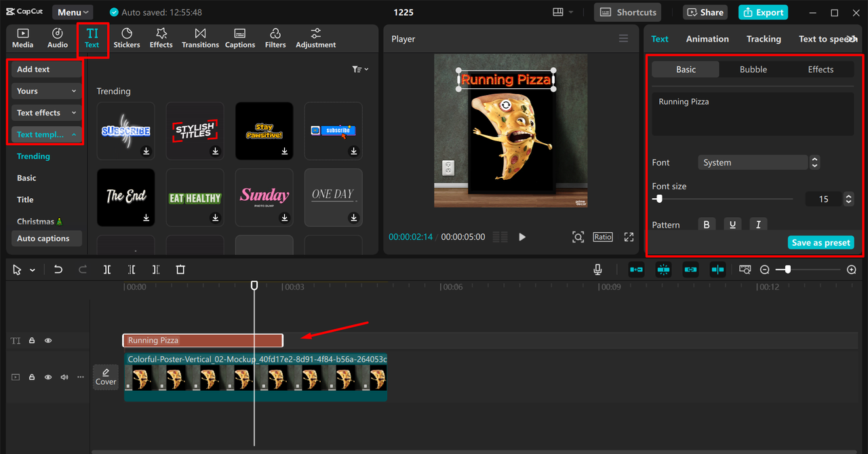Open the Player panel hamburger menu

point(623,39)
